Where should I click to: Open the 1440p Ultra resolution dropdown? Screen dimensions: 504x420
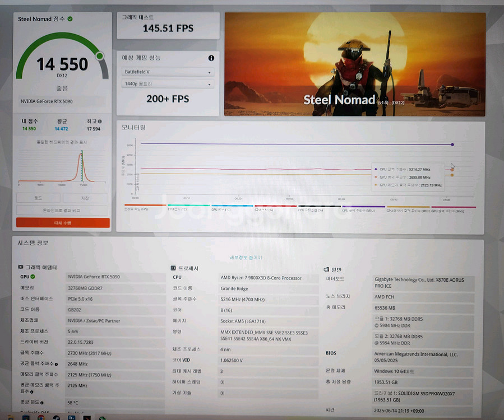pyautogui.click(x=168, y=84)
